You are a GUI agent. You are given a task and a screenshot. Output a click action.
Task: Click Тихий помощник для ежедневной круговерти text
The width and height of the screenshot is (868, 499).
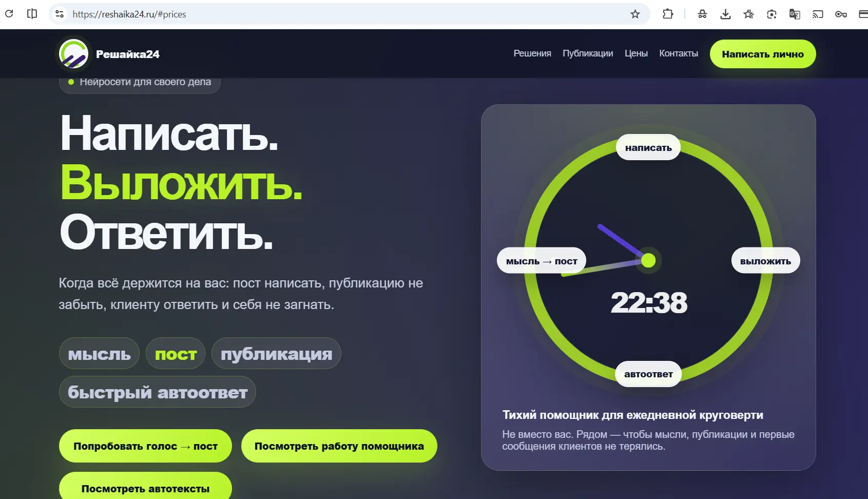632,415
